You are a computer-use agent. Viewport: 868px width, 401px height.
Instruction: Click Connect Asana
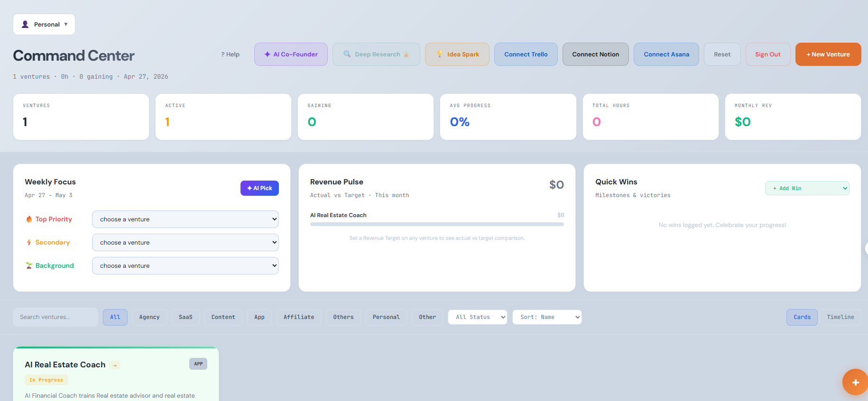pos(666,55)
